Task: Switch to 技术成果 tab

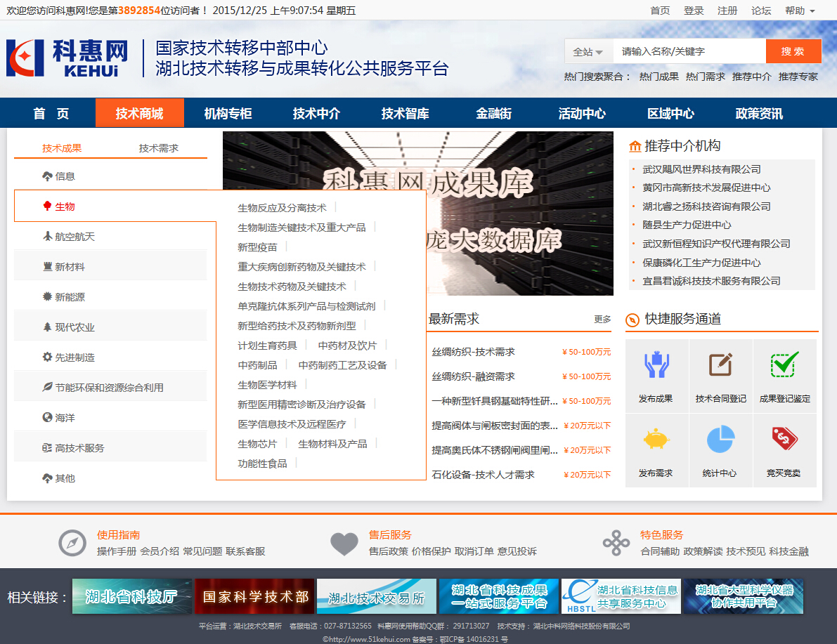Action: click(62, 147)
